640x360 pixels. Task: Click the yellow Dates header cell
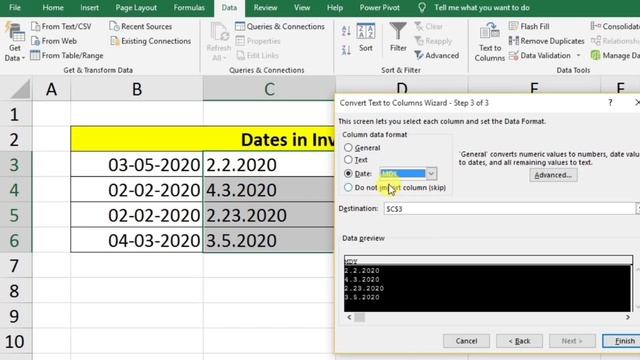point(203,139)
